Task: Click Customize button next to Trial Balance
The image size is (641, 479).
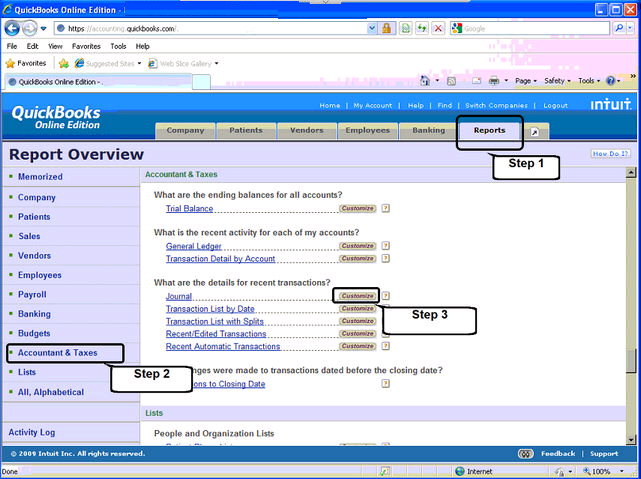Action: 357,208
